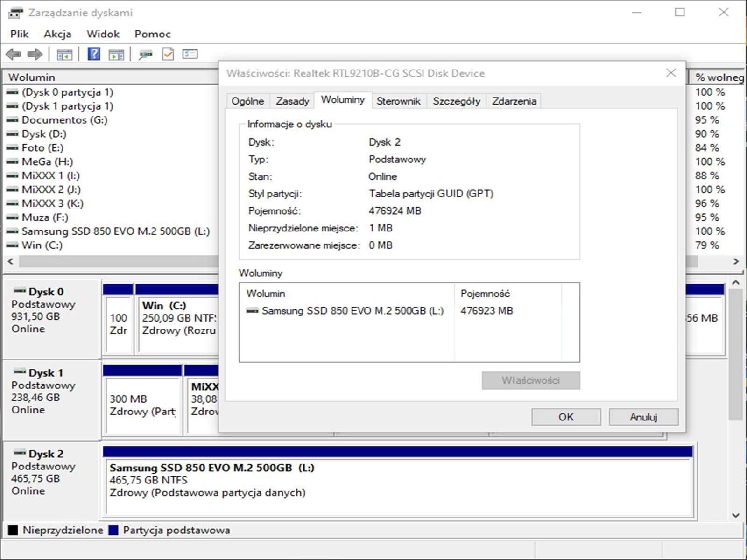Click right arrow of horizontal scrollbar
This screenshot has height=560, width=747.
pos(736,261)
